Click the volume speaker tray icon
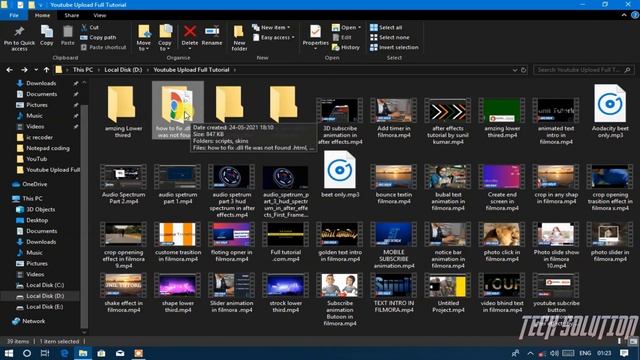The width and height of the screenshot is (640, 360). 554,353
